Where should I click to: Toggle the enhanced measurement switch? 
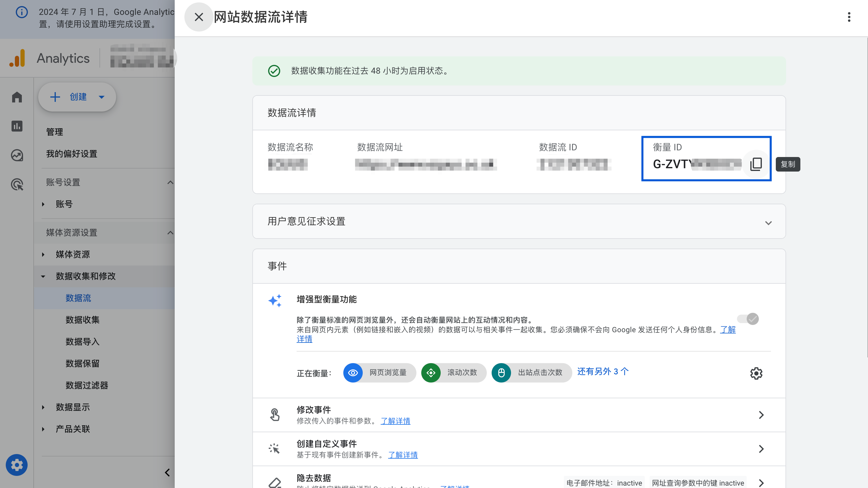pyautogui.click(x=748, y=319)
